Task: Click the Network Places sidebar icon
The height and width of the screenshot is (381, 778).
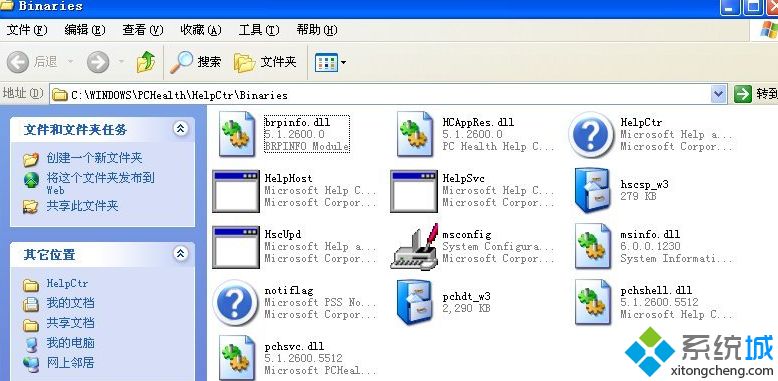Action: 31,364
